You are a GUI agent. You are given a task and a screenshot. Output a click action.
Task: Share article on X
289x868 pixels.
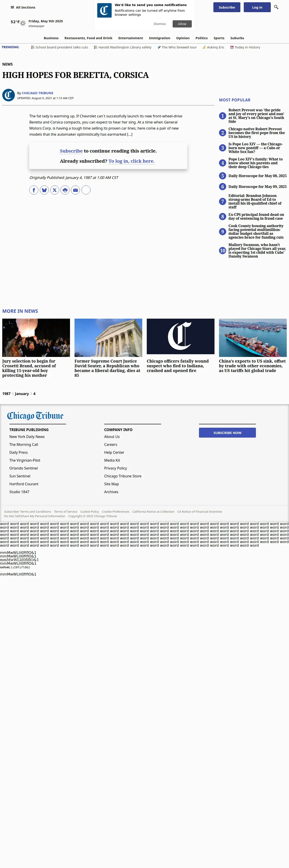pos(54,190)
